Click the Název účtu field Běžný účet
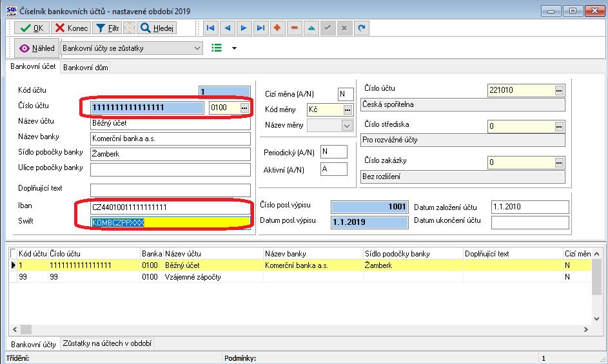This screenshot has height=364, width=608. click(x=170, y=123)
